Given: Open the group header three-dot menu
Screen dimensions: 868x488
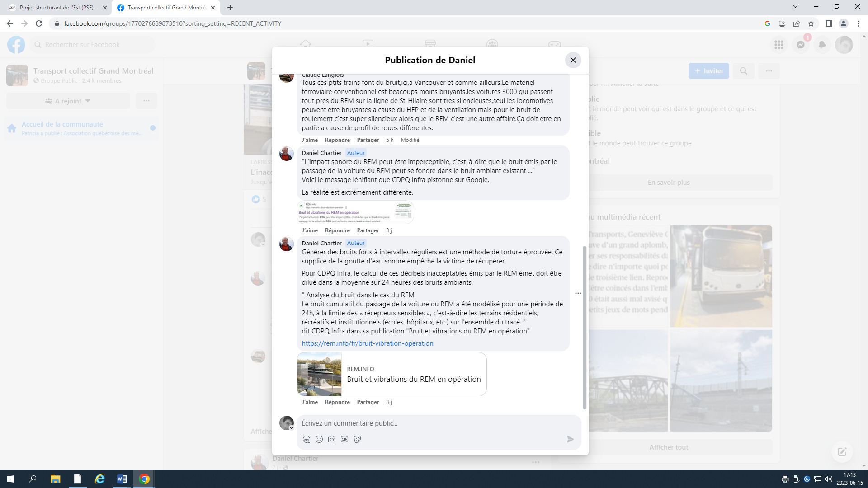Looking at the screenshot, I should (769, 71).
